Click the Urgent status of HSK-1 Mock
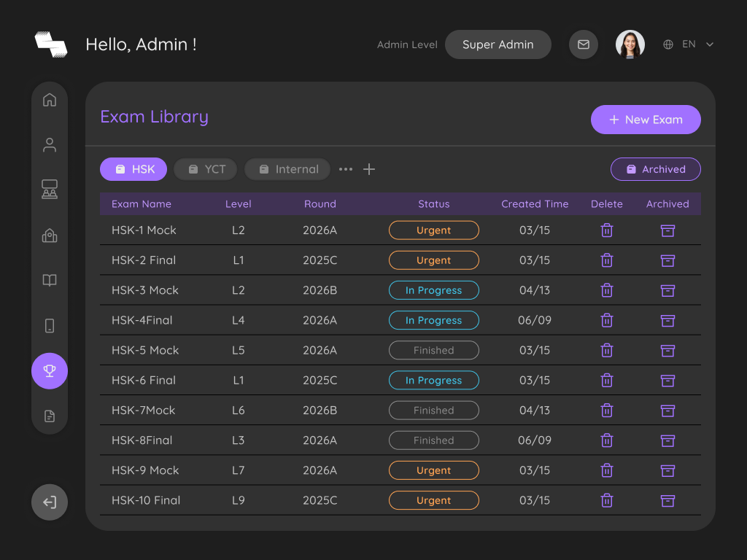Image resolution: width=747 pixels, height=560 pixels. pos(433,230)
